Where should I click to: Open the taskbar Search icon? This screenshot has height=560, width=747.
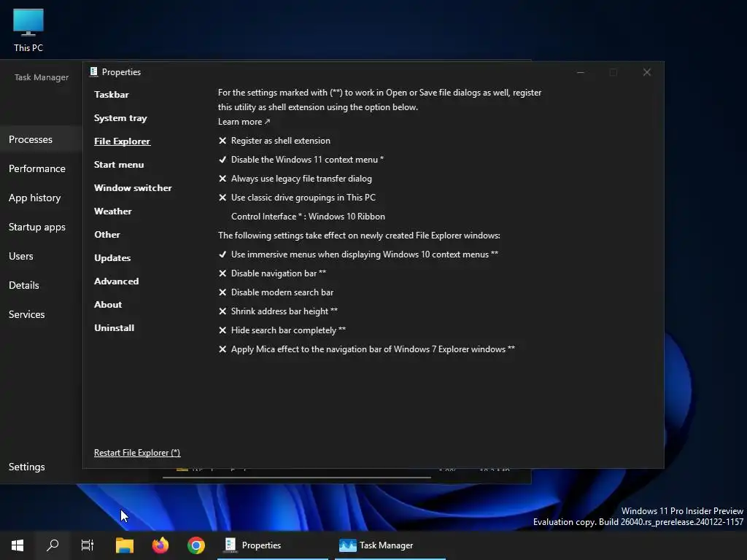point(53,545)
